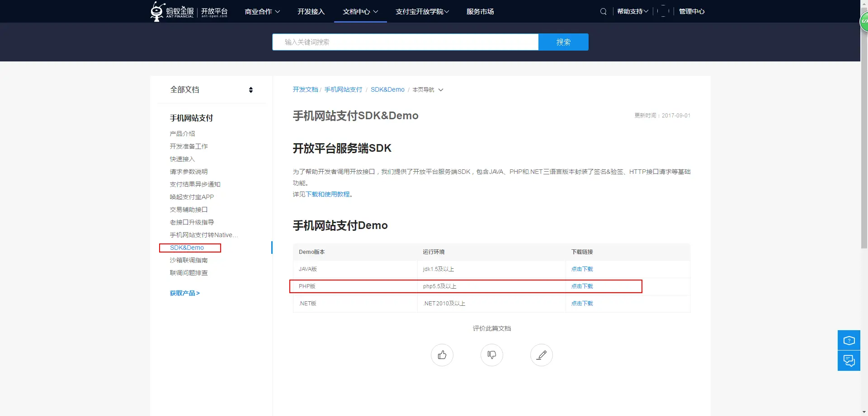Viewport: 868px width, 416px height.
Task: Click the 开发文档 breadcrumb link
Action: 305,90
